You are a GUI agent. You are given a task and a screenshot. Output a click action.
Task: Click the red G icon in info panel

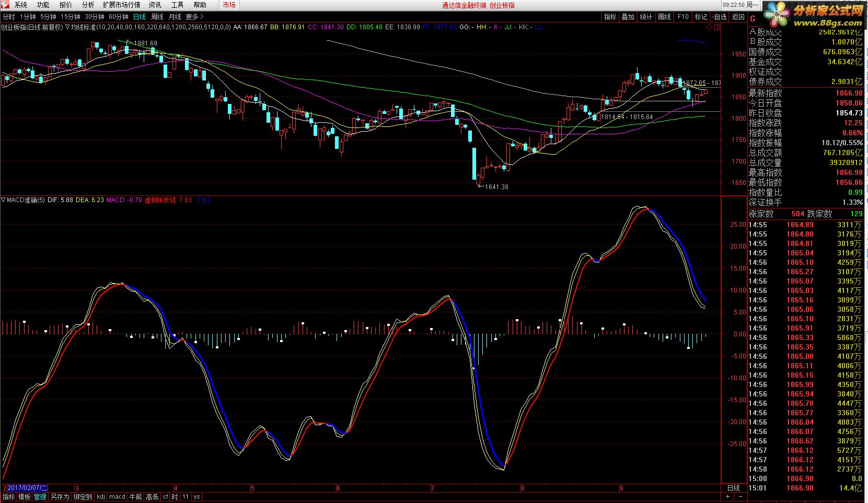pyautogui.click(x=753, y=19)
